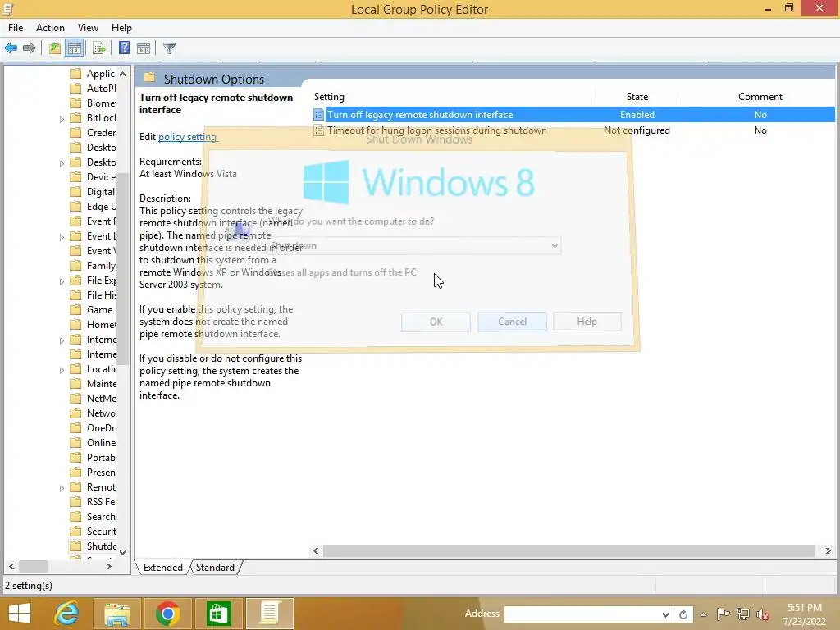Switch to the Extended tab
The height and width of the screenshot is (630, 840).
tap(163, 568)
